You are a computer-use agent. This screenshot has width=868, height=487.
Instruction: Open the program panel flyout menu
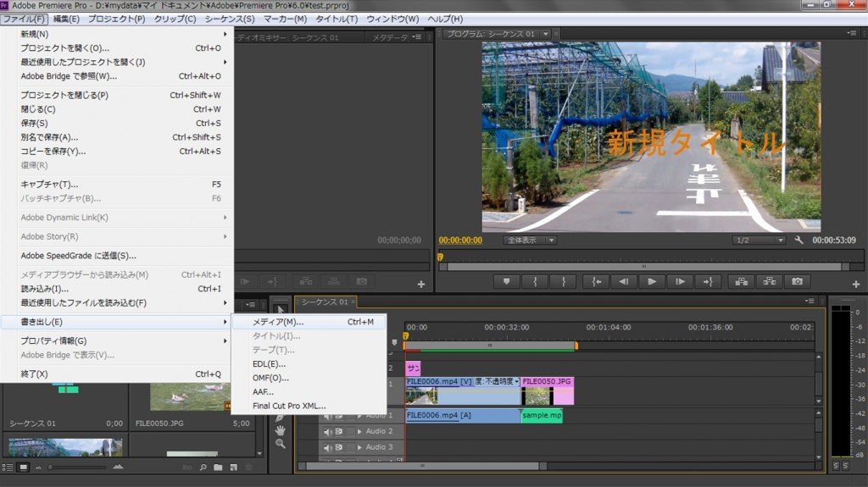tap(851, 33)
